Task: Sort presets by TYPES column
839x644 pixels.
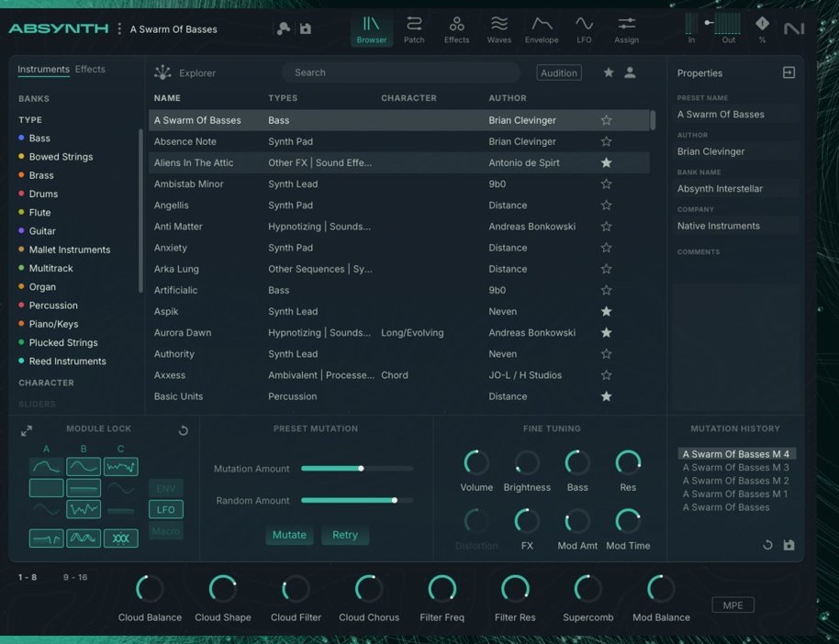Action: (x=283, y=98)
